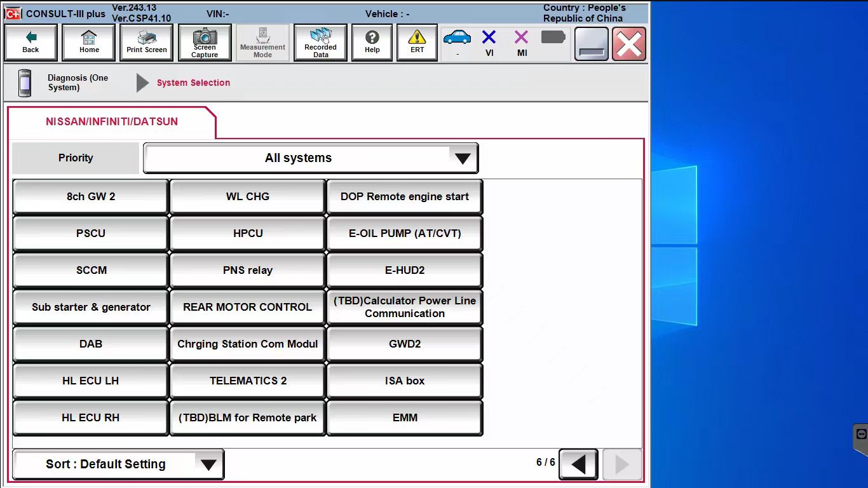Screen dimensions: 868x488
Task: Select the HPCU system button
Action: point(248,233)
